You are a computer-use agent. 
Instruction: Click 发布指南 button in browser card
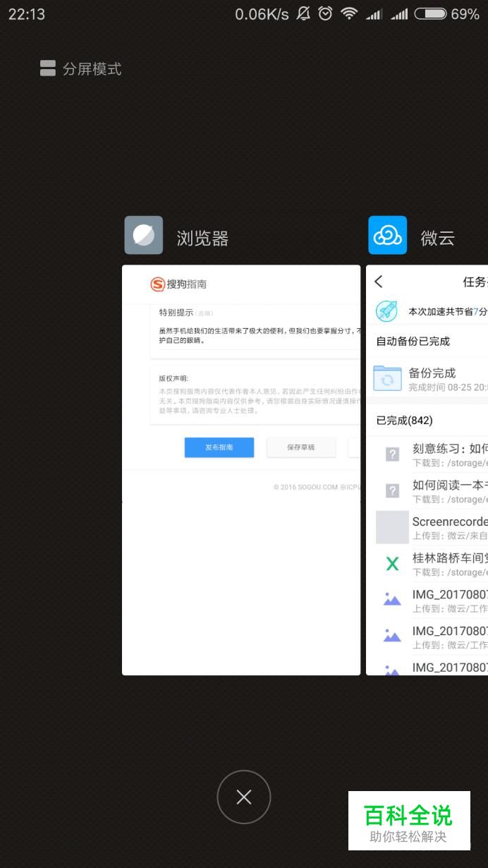219,447
